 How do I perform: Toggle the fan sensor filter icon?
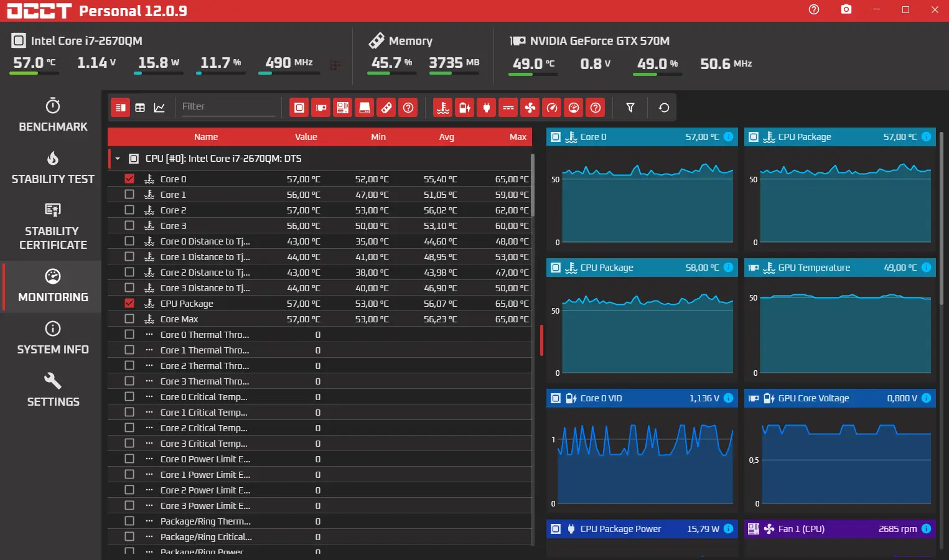530,108
